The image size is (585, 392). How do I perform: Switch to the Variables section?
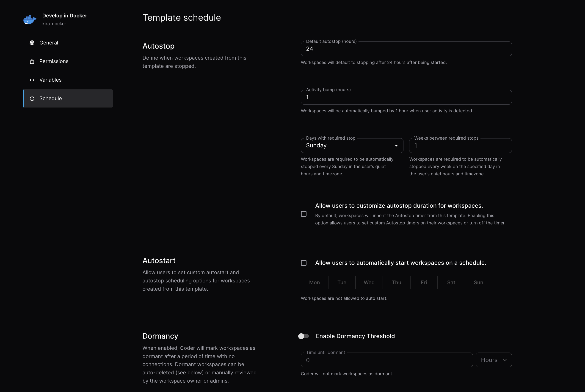pos(50,80)
